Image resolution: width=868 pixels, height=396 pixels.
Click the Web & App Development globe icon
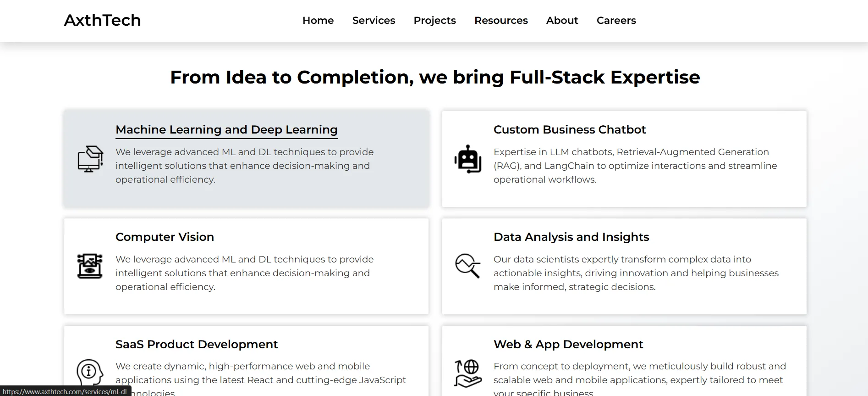coord(468,373)
